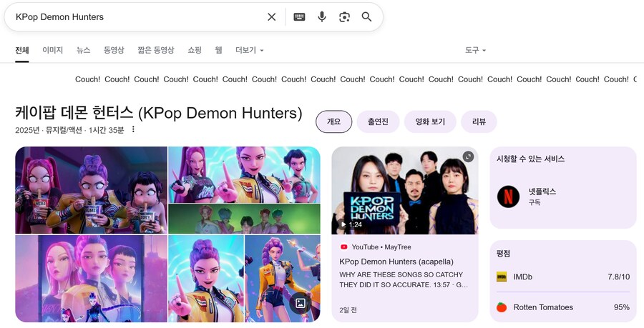644x328 pixels.
Task: Clear the search box with the X icon
Action: tap(271, 17)
